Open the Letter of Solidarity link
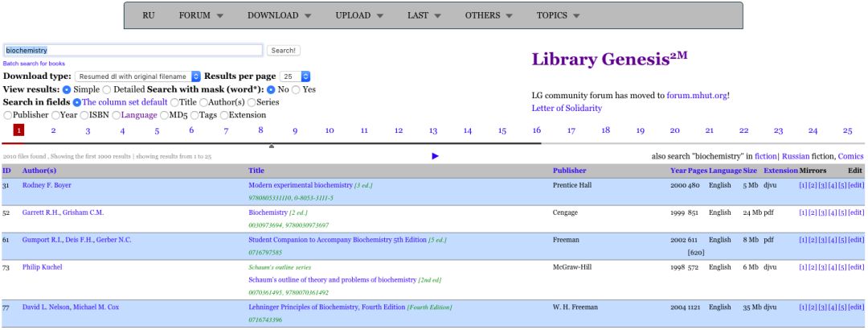This screenshot has width=868, height=330. [x=567, y=108]
